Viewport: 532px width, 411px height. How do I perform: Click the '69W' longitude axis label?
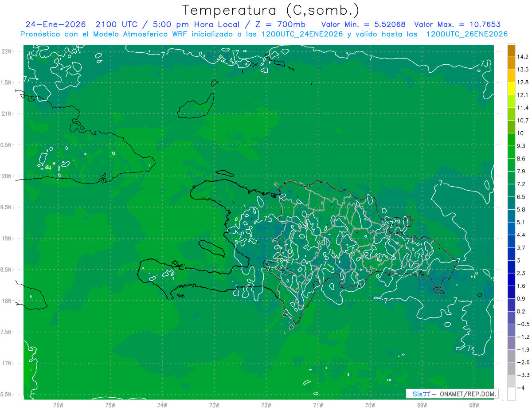(x=422, y=406)
